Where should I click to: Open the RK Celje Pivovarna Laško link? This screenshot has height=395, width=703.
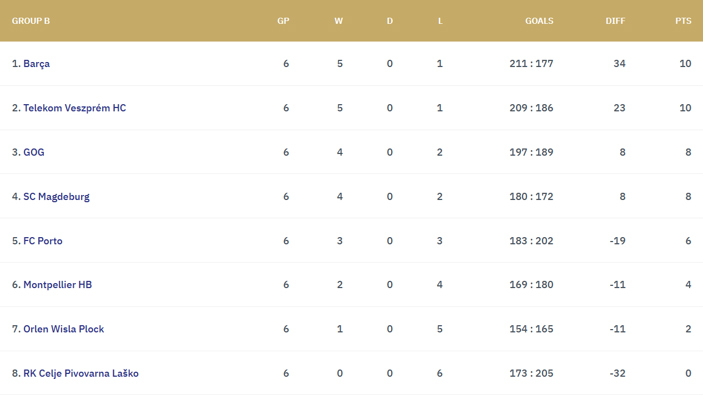click(81, 373)
